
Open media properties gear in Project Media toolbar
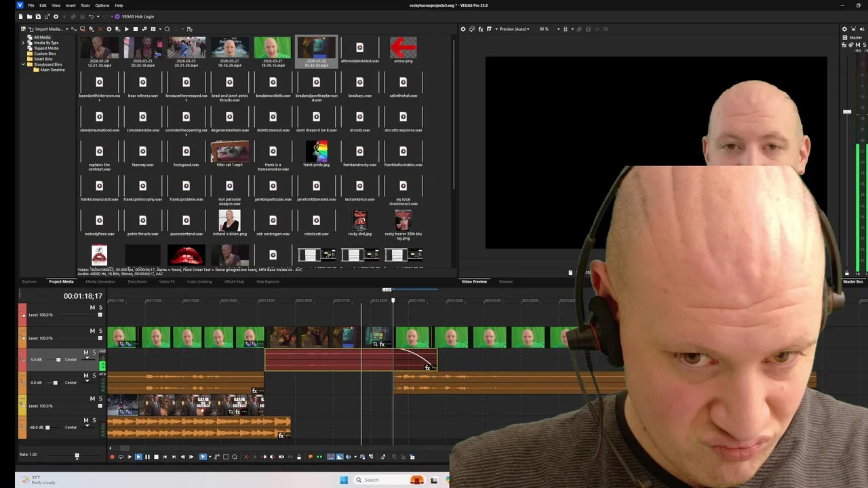pos(109,29)
